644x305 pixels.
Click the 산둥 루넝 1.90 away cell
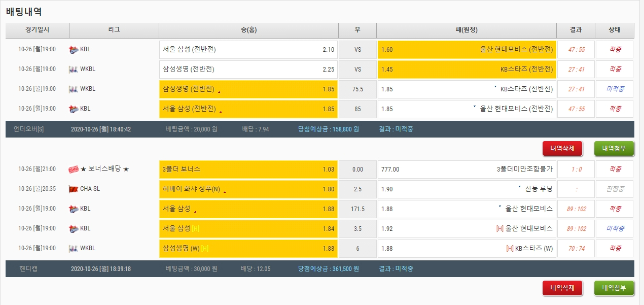(467, 189)
